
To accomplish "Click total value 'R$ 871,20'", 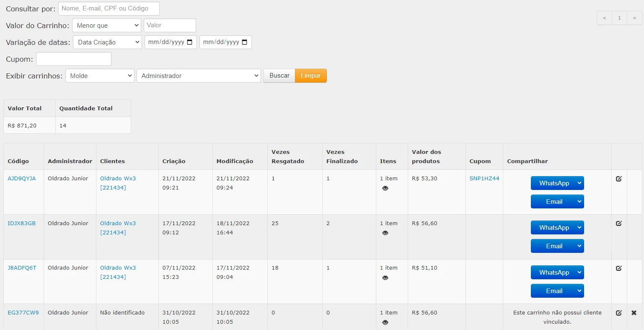I will pyautogui.click(x=22, y=126).
